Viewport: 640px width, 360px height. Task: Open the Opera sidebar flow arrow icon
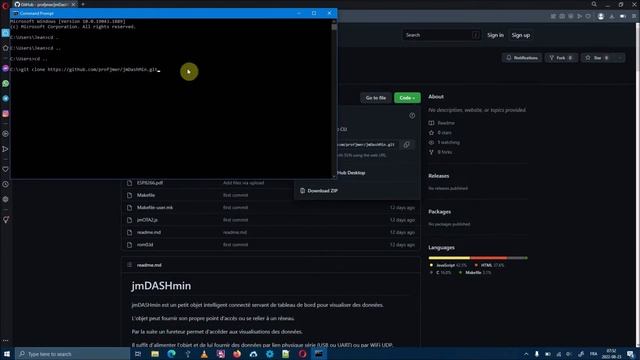[5, 149]
